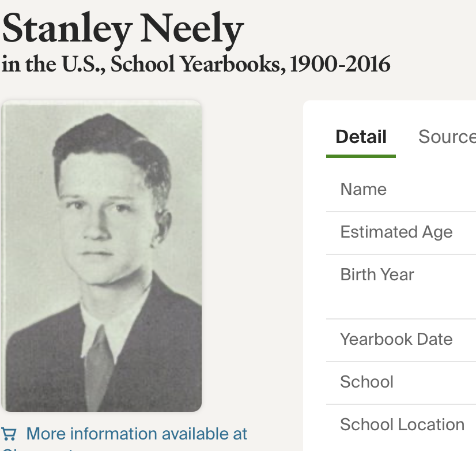The image size is (476, 451).
Task: Select the Yearbook Date row label
Action: tap(396, 339)
